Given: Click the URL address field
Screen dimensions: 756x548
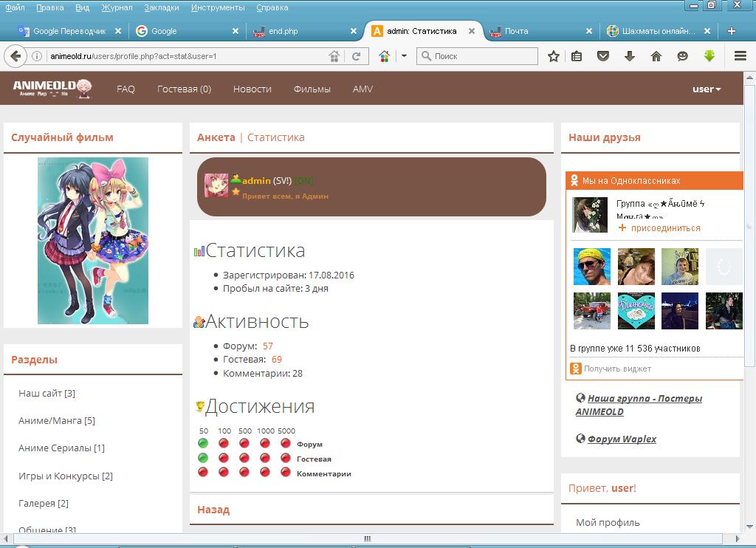Looking at the screenshot, I should click(185, 56).
